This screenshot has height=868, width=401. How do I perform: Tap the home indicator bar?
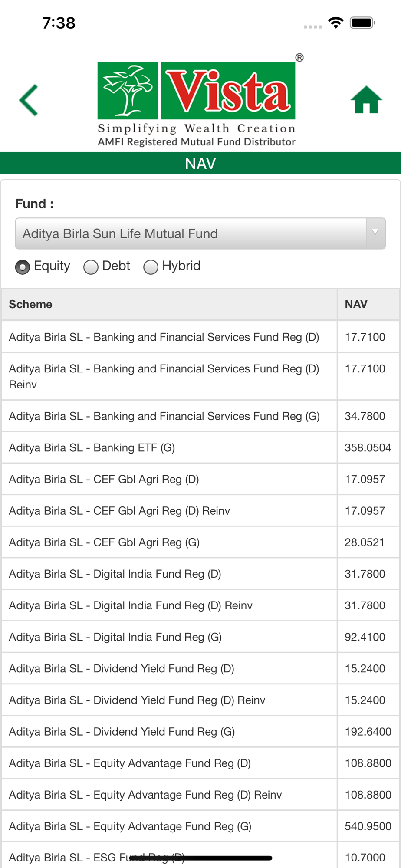(x=200, y=858)
